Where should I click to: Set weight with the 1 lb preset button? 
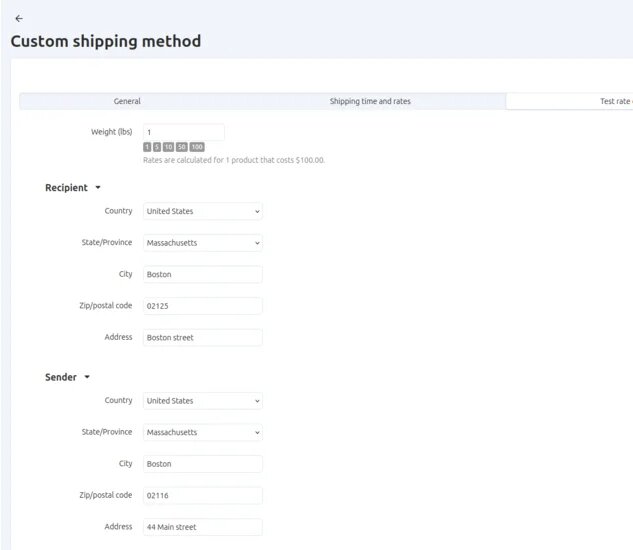pyautogui.click(x=147, y=147)
